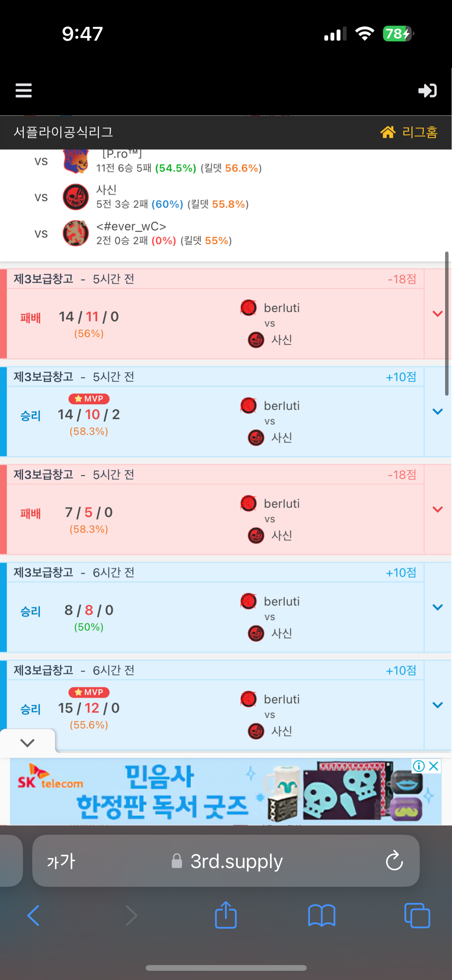Image resolution: width=452 pixels, height=980 pixels.
Task: Open the Safari share sheet
Action: [226, 915]
